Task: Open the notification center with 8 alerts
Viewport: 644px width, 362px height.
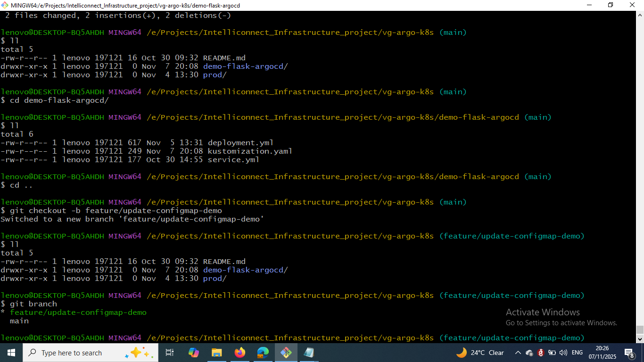Action: click(629, 353)
